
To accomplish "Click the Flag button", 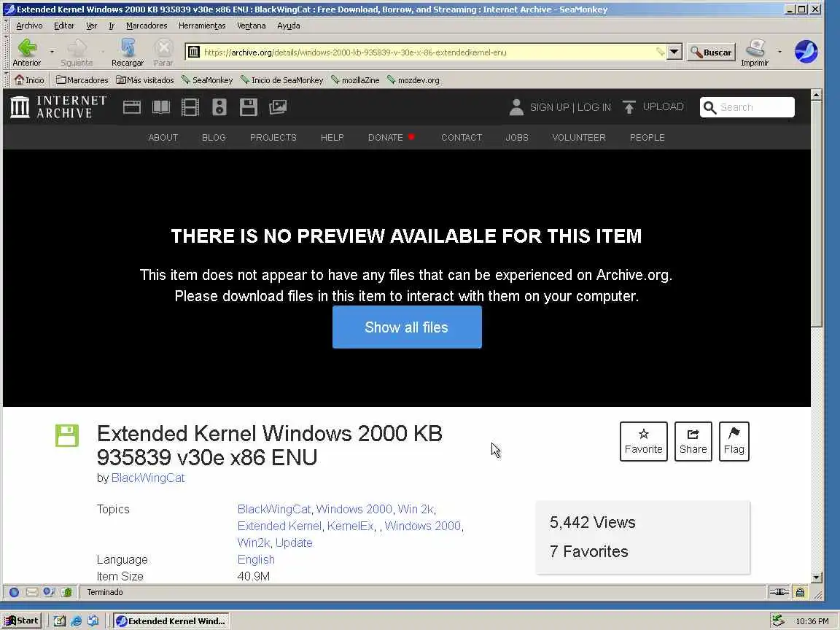I will [734, 441].
